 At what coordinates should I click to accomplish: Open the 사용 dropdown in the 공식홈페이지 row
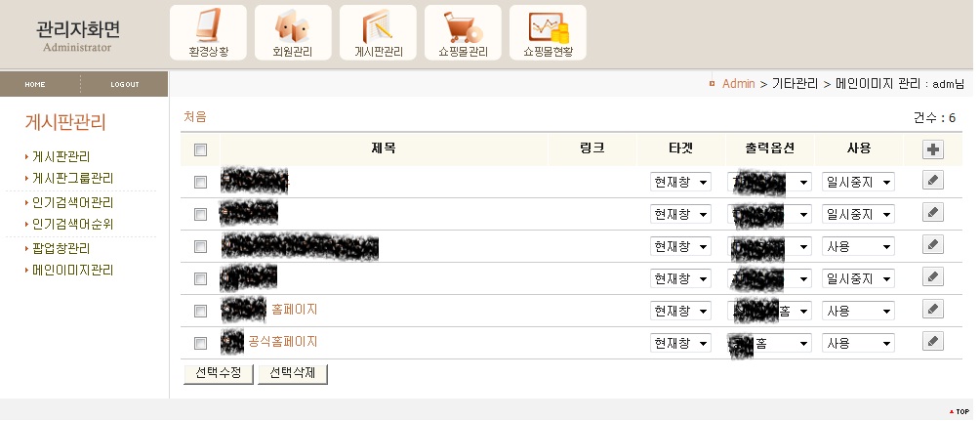point(858,344)
